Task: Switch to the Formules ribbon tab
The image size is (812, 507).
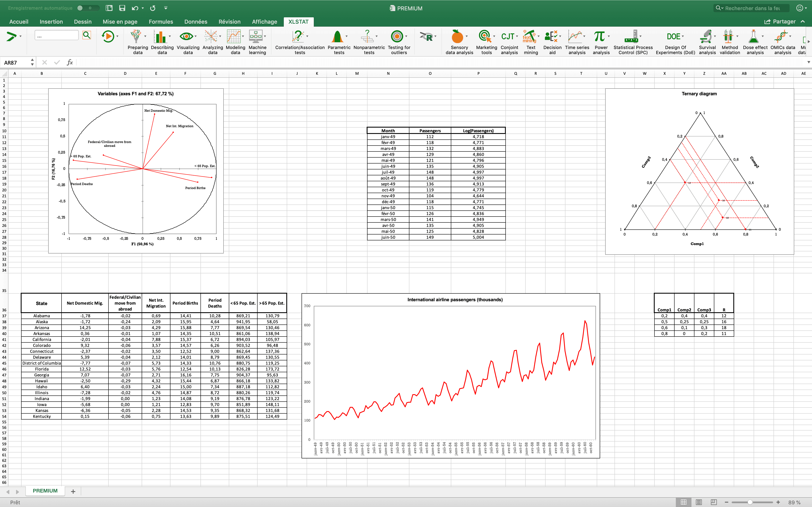Action: point(161,22)
